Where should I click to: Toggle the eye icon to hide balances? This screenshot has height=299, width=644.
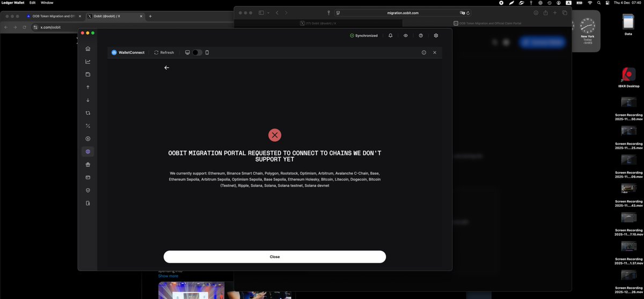(x=406, y=35)
